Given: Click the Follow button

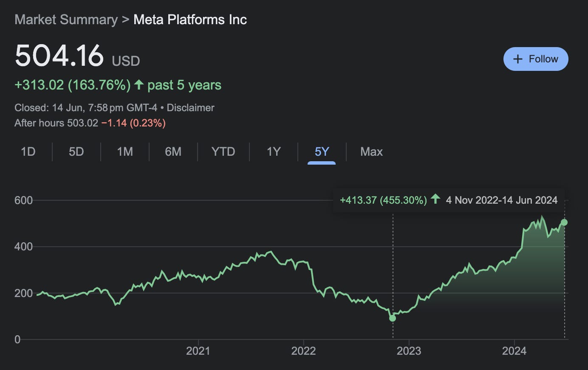Looking at the screenshot, I should pyautogui.click(x=536, y=59).
